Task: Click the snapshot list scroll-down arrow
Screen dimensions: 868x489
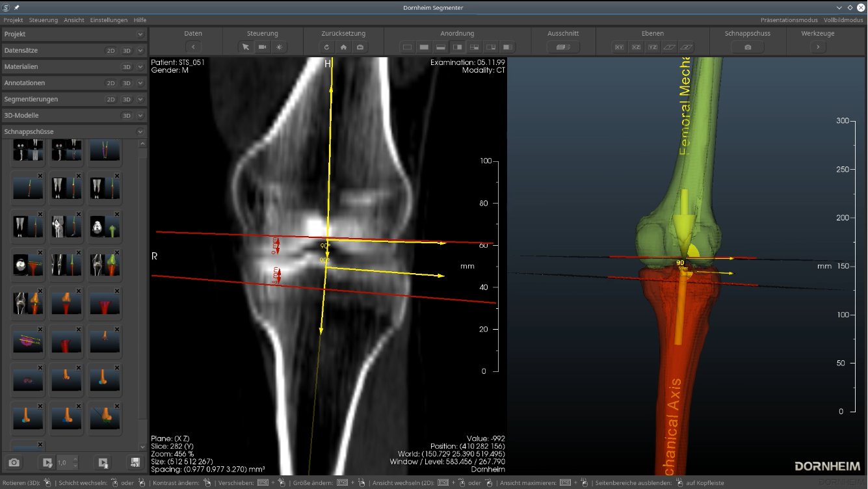Action: pos(143,447)
